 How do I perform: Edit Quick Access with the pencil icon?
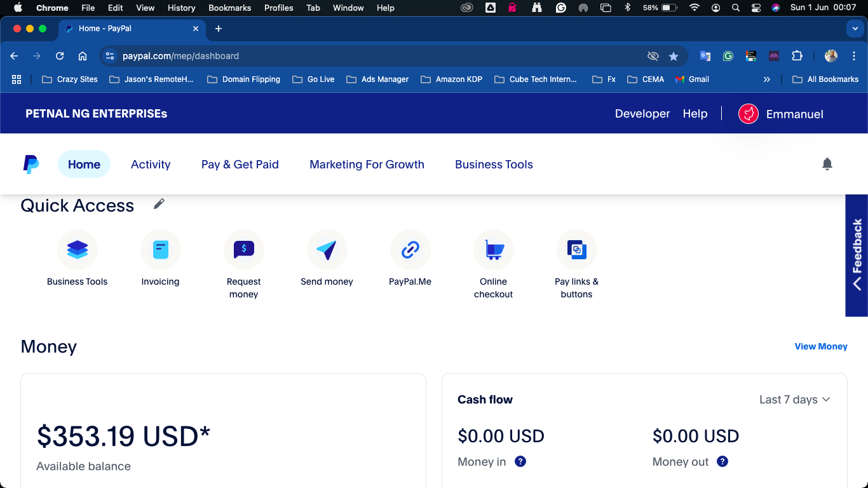159,203
